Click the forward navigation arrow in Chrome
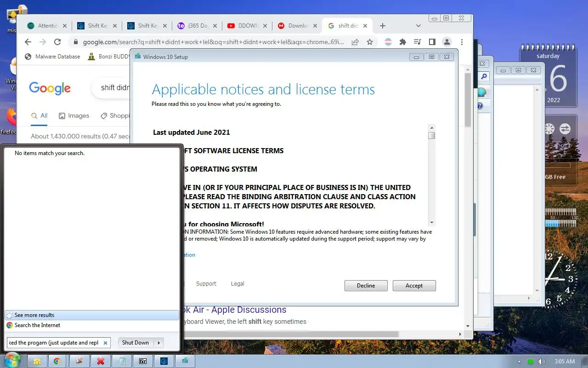Image resolution: width=588 pixels, height=368 pixels. [43, 42]
